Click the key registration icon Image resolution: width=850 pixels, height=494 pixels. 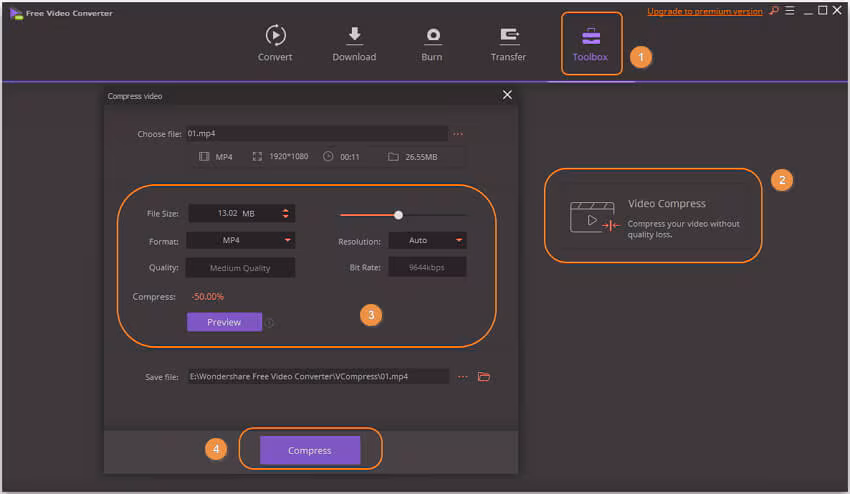[x=774, y=11]
